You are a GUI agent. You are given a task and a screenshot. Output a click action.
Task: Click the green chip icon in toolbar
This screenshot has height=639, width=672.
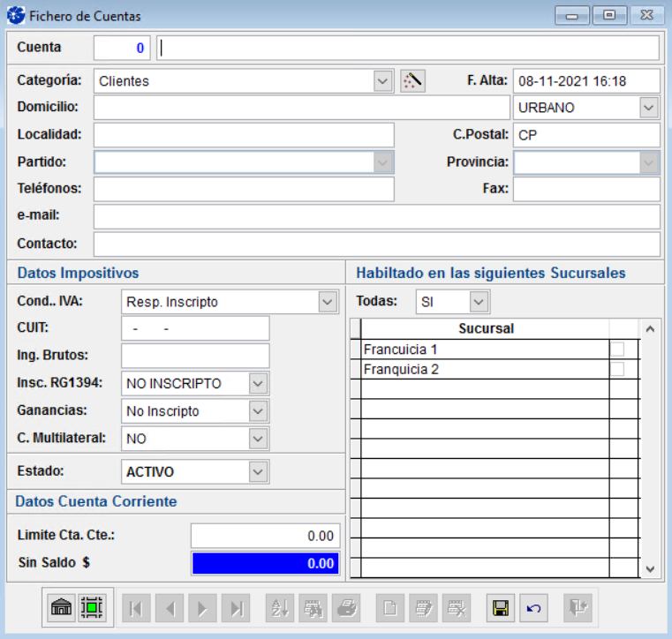[92, 607]
